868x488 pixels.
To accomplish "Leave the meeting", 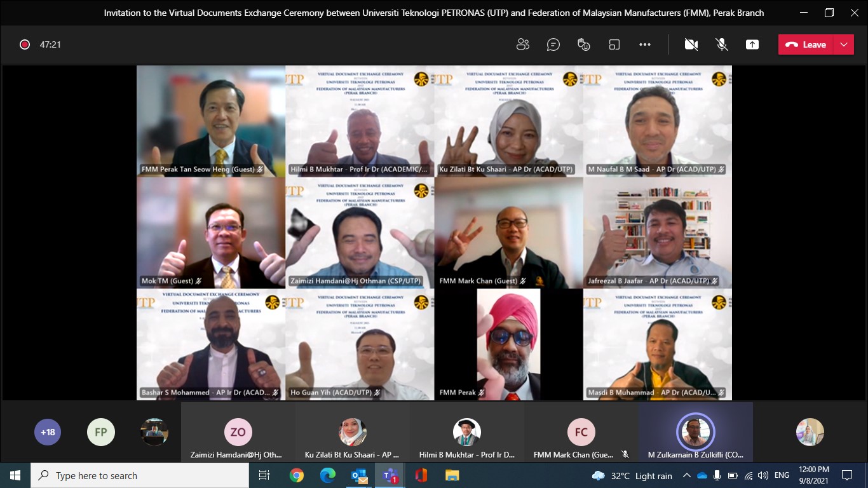I will point(806,44).
